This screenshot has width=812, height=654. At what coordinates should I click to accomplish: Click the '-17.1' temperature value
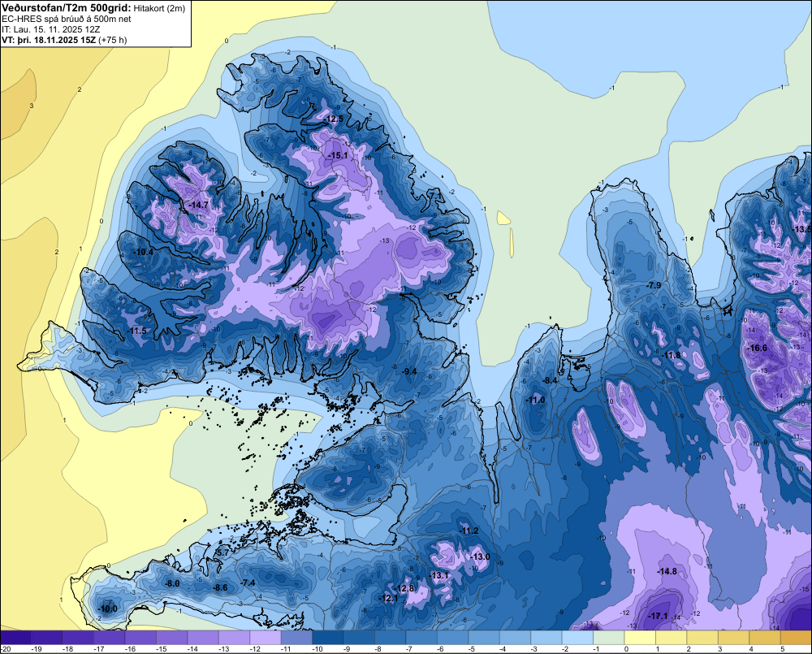pos(659,616)
